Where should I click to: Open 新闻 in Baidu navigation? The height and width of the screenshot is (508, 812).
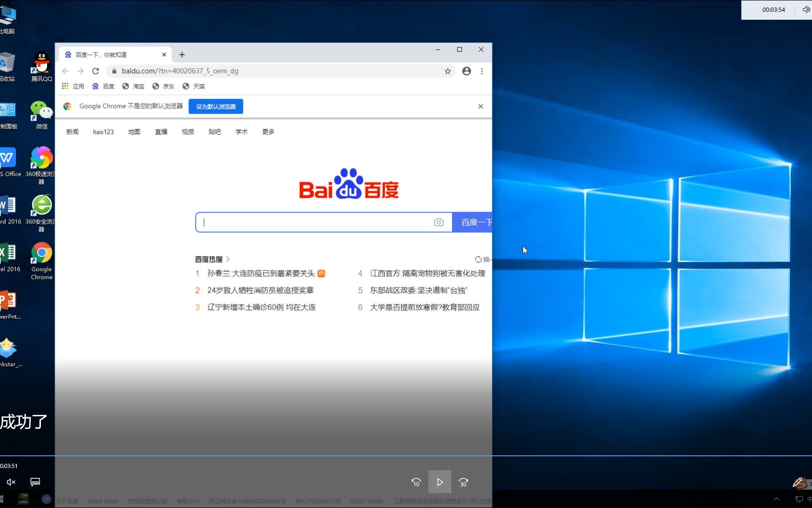(x=72, y=132)
